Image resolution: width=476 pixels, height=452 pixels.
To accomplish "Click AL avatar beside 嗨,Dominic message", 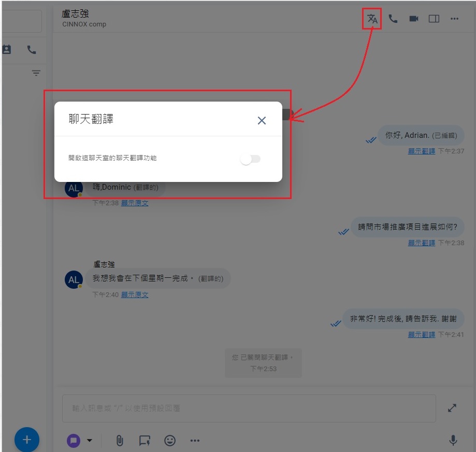I will (x=74, y=190).
